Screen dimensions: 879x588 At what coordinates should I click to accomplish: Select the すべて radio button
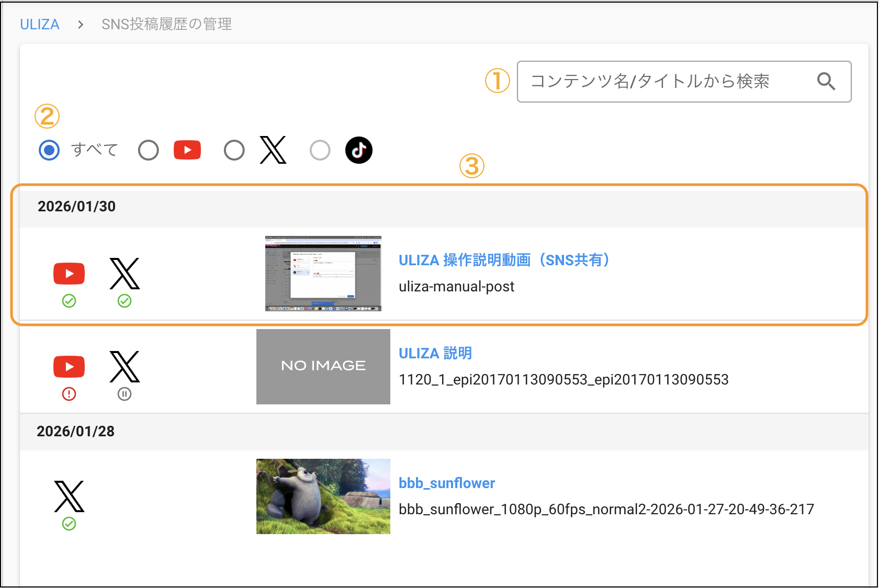pos(49,150)
